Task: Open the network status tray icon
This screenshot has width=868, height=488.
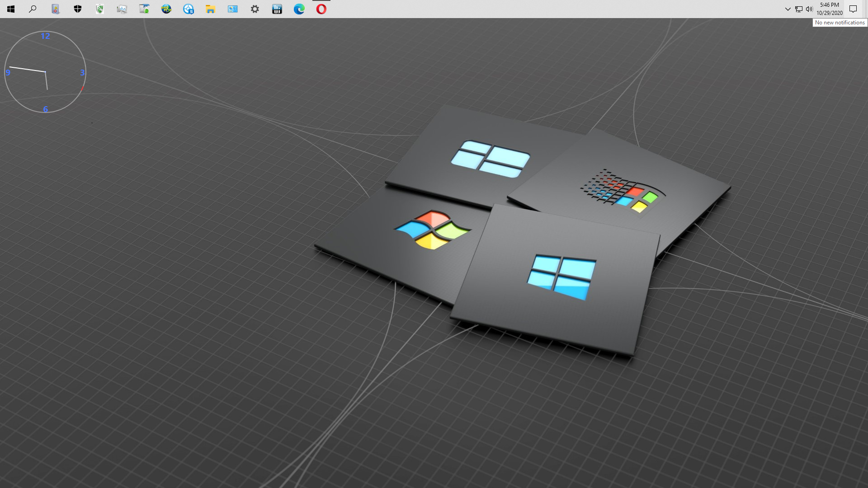Action: 799,9
